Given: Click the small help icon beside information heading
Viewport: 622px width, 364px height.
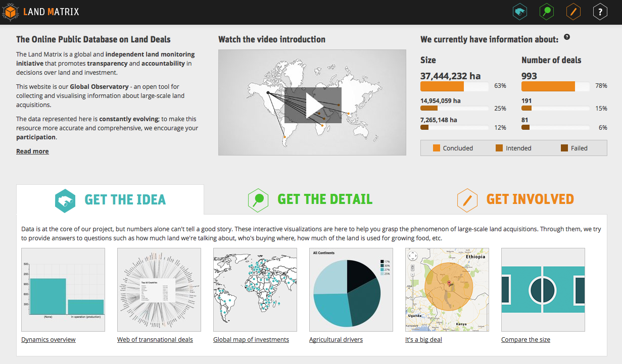Looking at the screenshot, I should (x=567, y=37).
